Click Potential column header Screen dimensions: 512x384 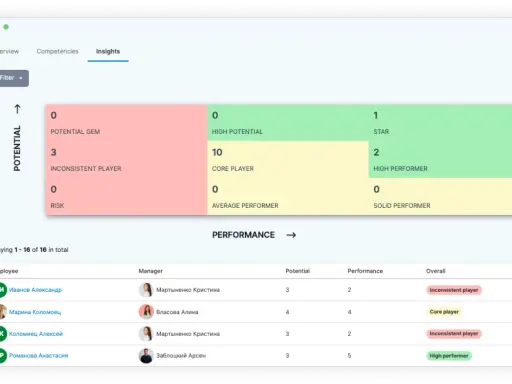click(298, 271)
